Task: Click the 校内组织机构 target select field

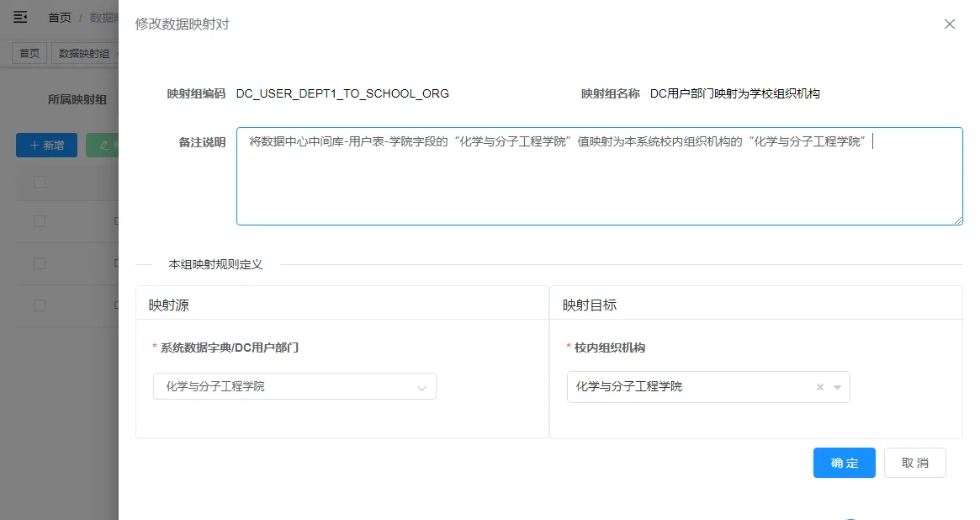Action: tap(708, 387)
